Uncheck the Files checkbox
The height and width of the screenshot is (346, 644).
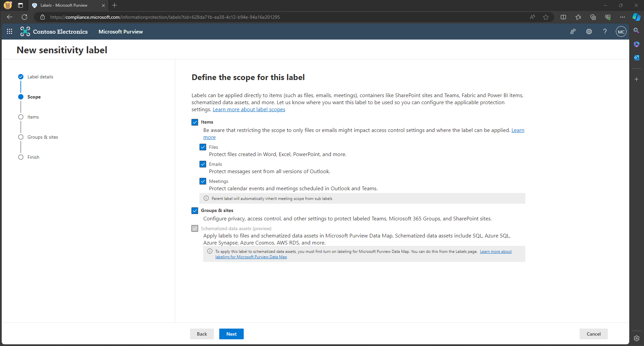pyautogui.click(x=203, y=147)
